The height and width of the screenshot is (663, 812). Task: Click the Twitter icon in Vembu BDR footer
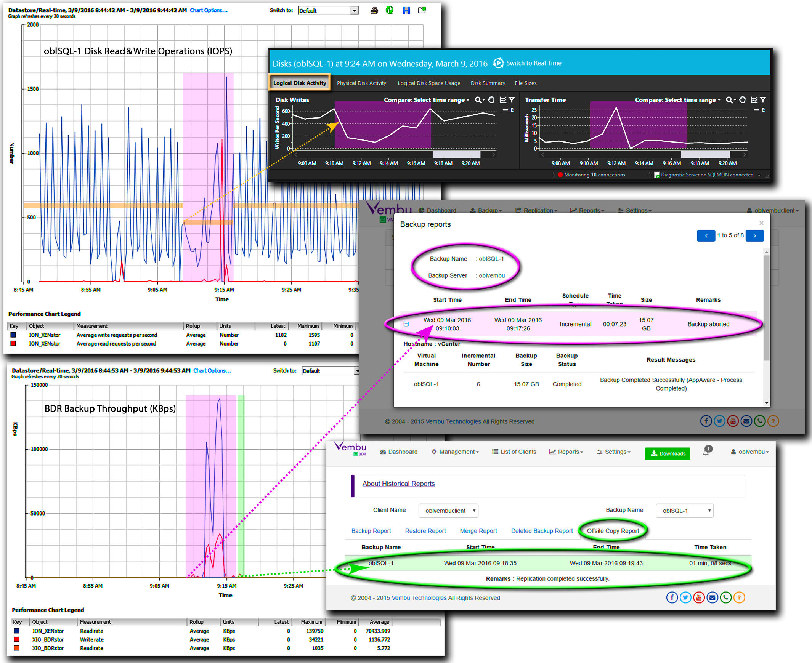685,597
